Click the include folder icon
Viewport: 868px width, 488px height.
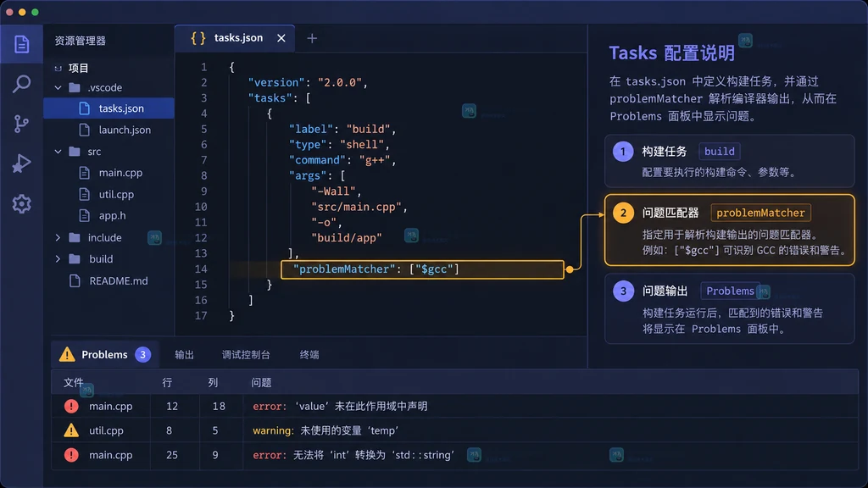tap(75, 237)
